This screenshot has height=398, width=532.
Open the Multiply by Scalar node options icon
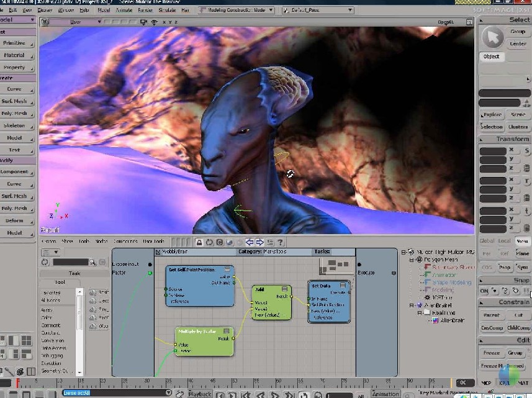coord(227,331)
